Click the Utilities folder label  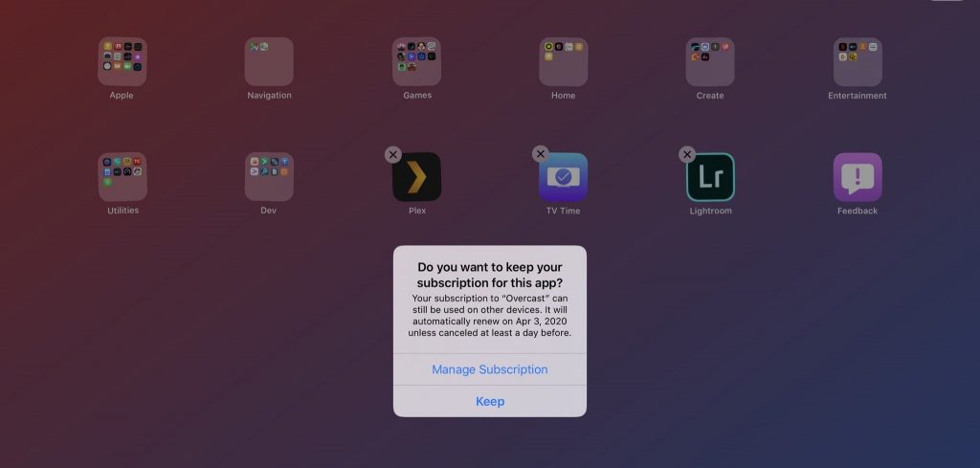(122, 211)
